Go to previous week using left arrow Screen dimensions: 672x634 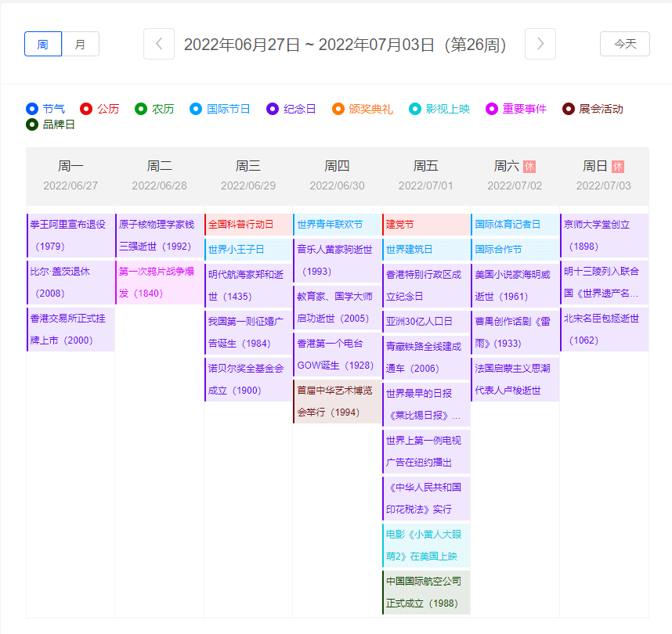(x=159, y=44)
